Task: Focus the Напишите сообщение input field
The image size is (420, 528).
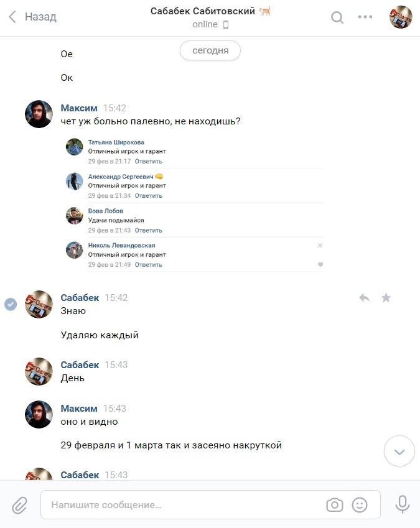Action: [210, 505]
